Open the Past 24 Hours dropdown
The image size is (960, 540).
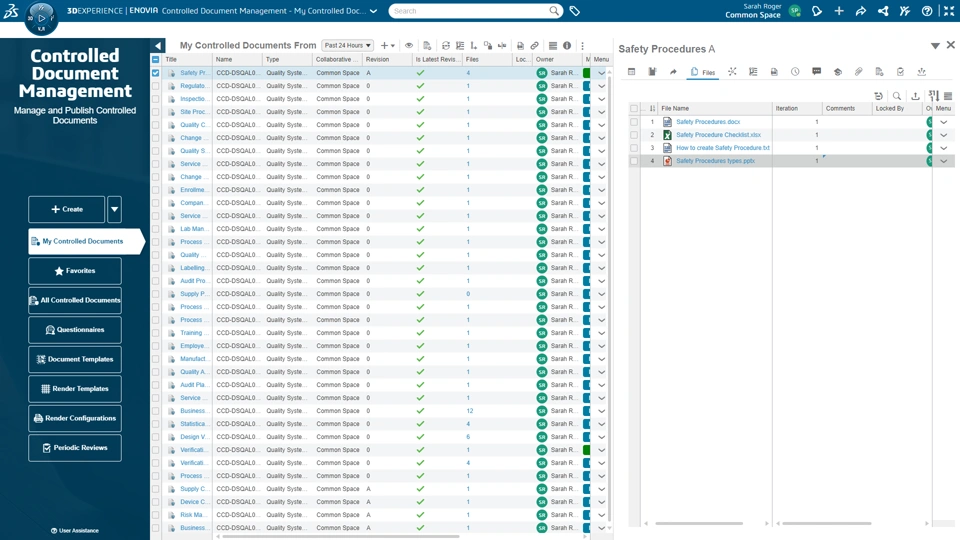coord(347,45)
